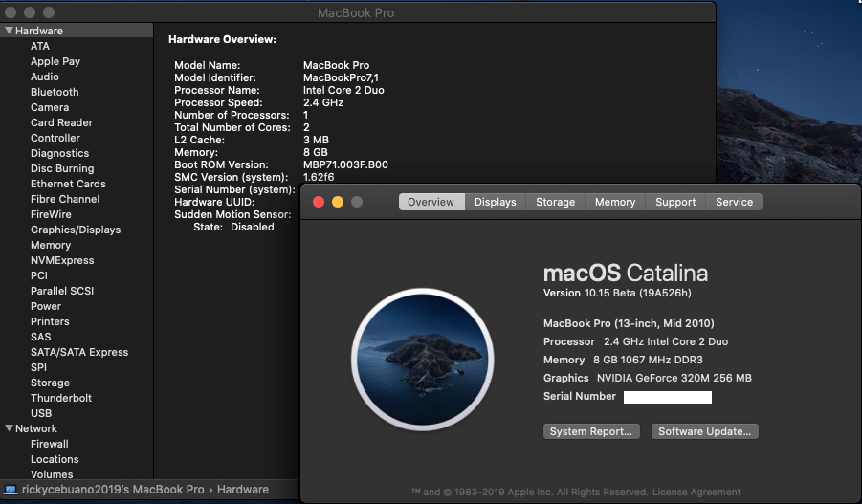Open Thunderbolt in the sidebar
The height and width of the screenshot is (504, 862).
click(x=61, y=398)
